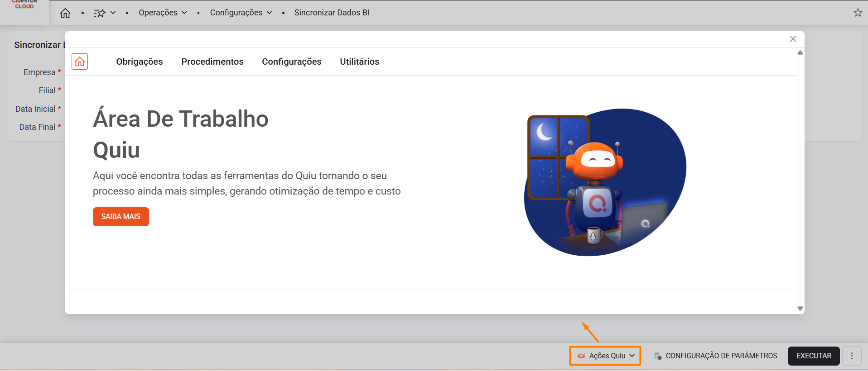868x371 pixels.
Task: Open the three-dot more options menu
Action: (852, 356)
